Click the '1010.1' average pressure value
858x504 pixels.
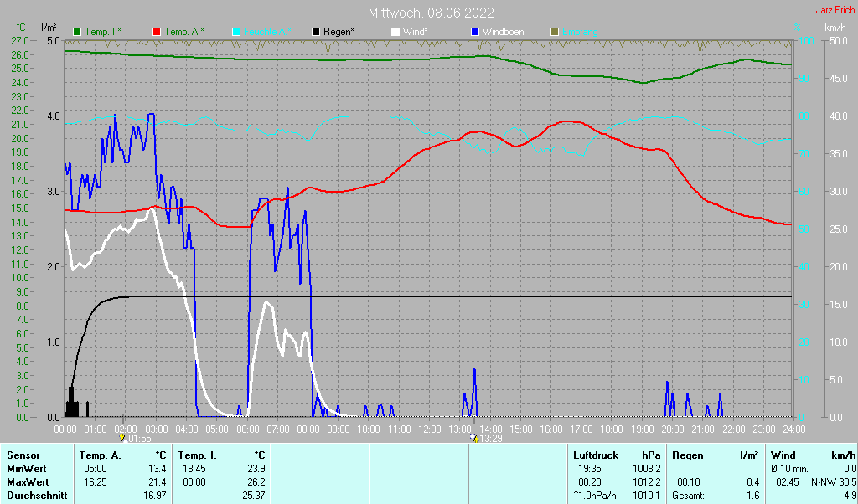(647, 496)
